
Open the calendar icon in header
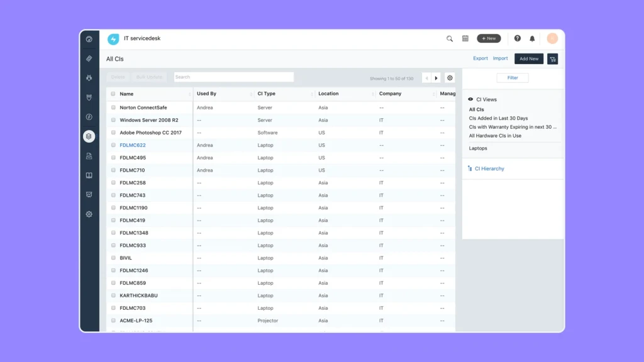[x=465, y=38]
